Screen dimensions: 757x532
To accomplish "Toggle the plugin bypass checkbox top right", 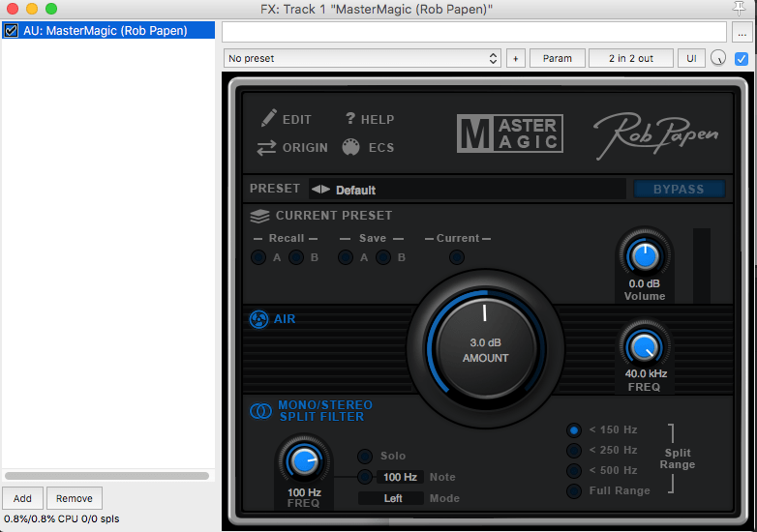I will (742, 58).
